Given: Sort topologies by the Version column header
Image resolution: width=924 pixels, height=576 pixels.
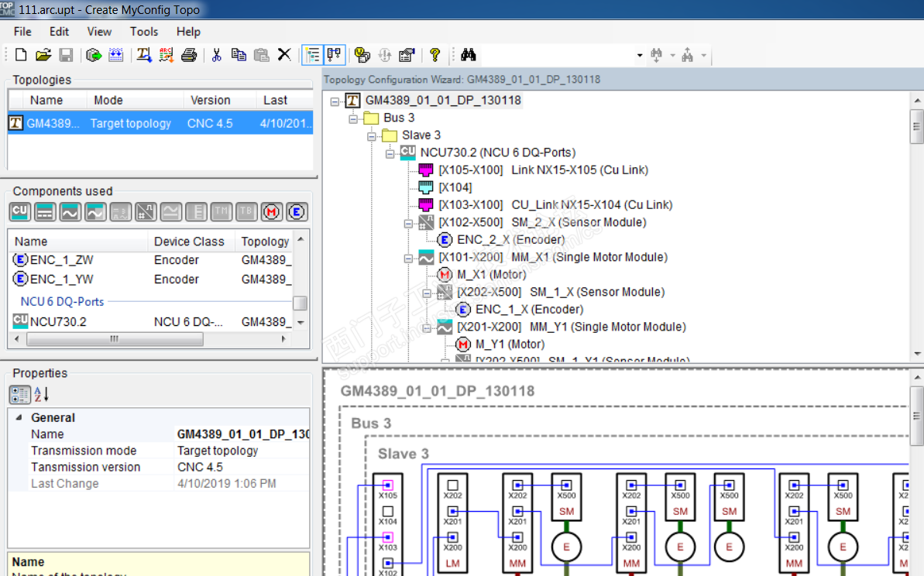Looking at the screenshot, I should (x=210, y=100).
